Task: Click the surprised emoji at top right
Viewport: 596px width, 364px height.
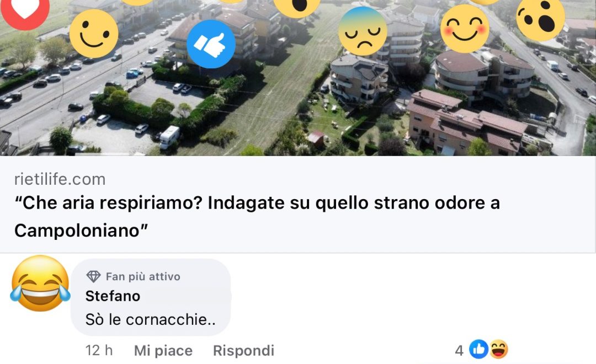Action: (540, 17)
